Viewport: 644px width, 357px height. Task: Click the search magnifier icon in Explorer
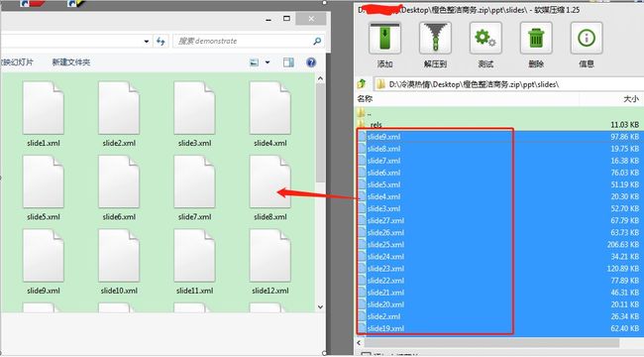(317, 41)
